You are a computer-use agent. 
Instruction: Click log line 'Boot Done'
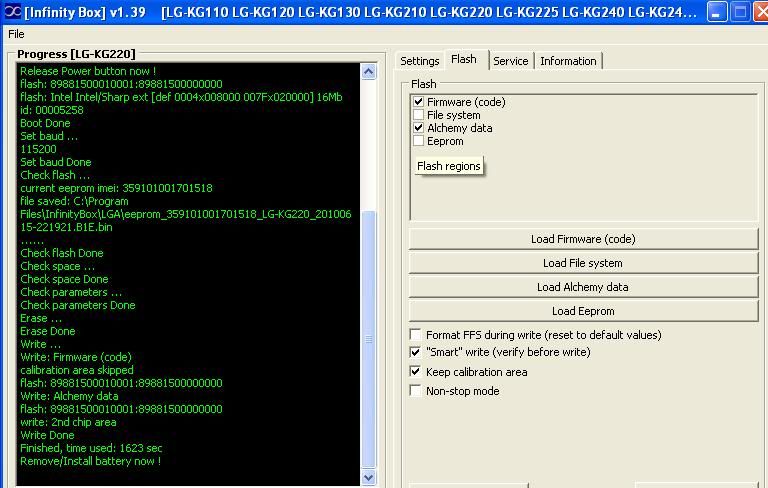point(45,123)
